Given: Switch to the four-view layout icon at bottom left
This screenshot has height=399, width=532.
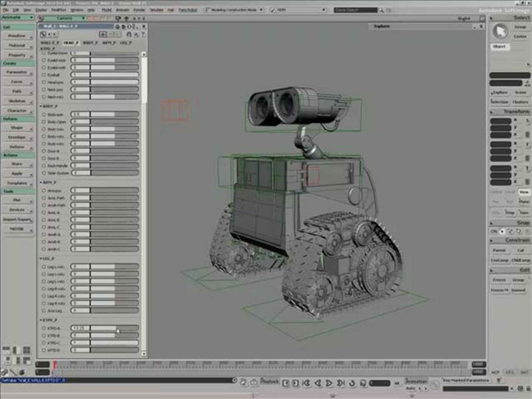Looking at the screenshot, I should tap(27, 350).
